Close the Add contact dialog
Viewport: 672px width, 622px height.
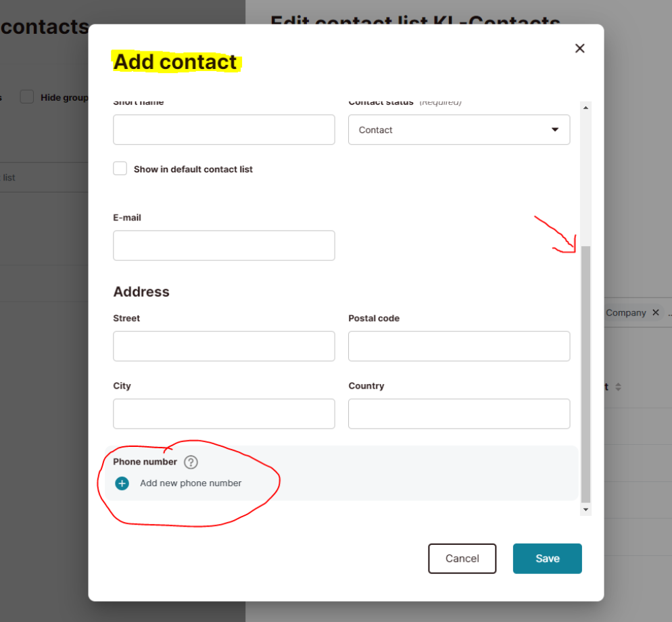click(x=579, y=49)
